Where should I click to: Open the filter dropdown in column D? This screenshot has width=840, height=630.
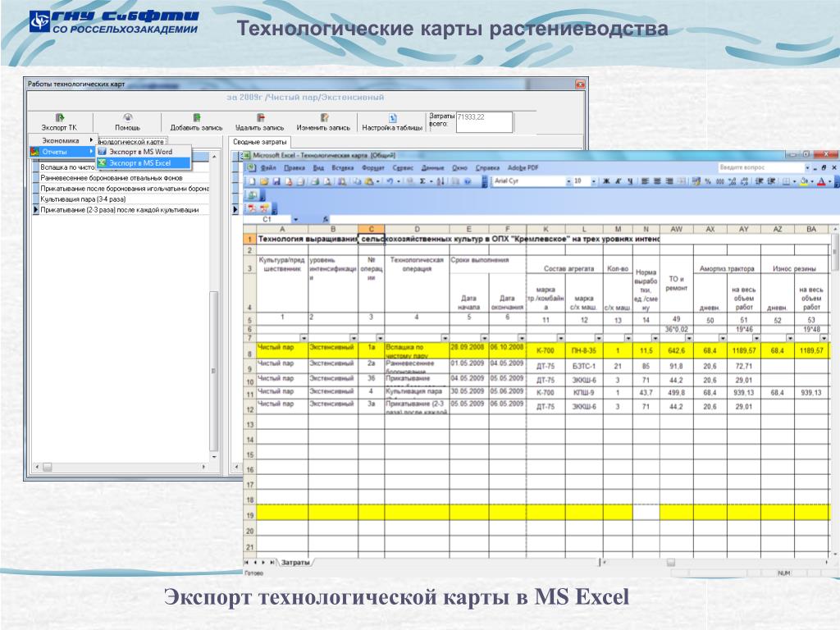coord(445,338)
